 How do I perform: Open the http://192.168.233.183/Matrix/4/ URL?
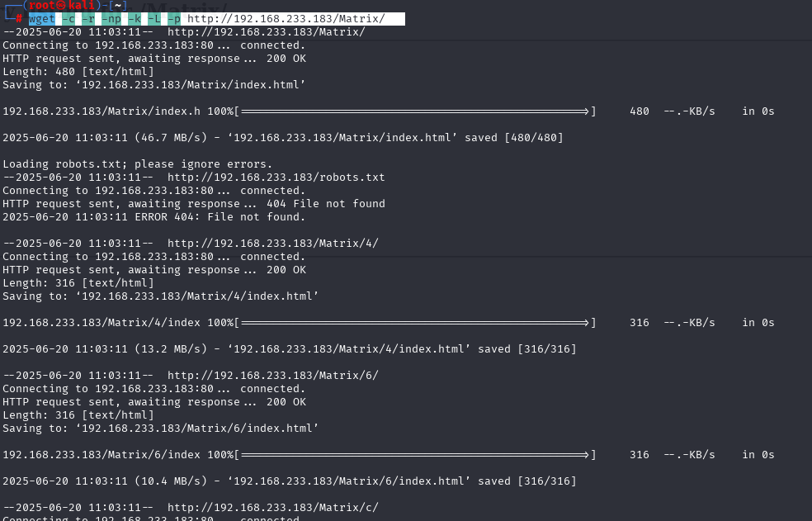pos(273,244)
